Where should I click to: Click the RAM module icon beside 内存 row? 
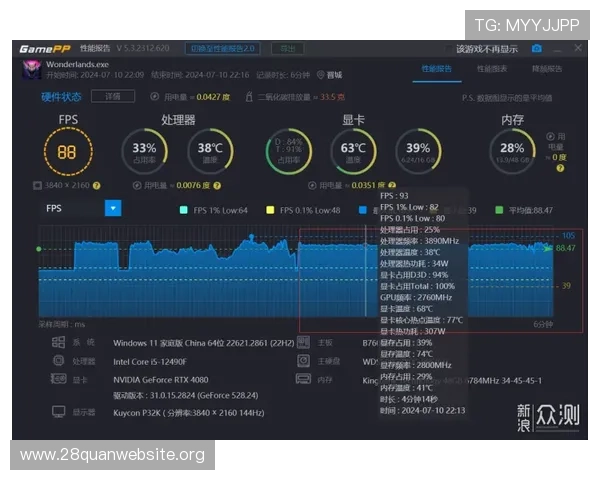[x=303, y=379]
